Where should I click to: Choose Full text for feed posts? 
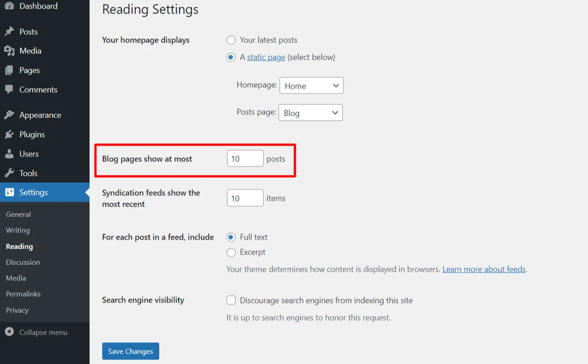coord(231,237)
